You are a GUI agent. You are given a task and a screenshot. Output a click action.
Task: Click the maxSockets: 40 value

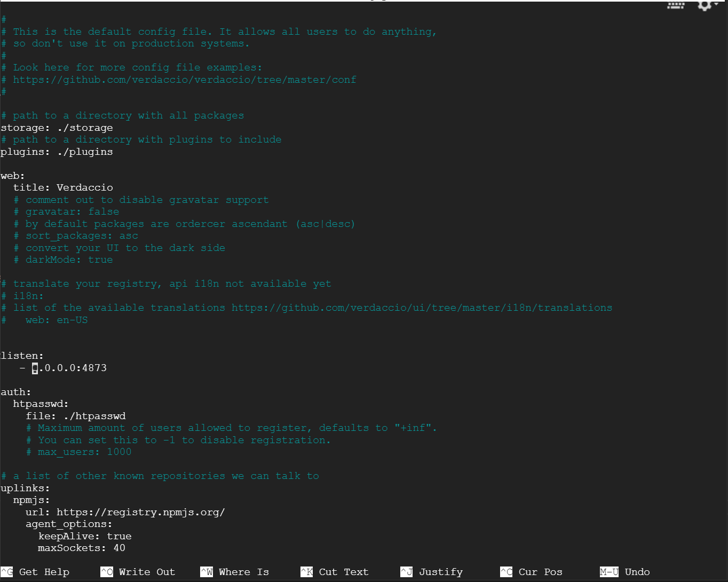pyautogui.click(x=119, y=548)
